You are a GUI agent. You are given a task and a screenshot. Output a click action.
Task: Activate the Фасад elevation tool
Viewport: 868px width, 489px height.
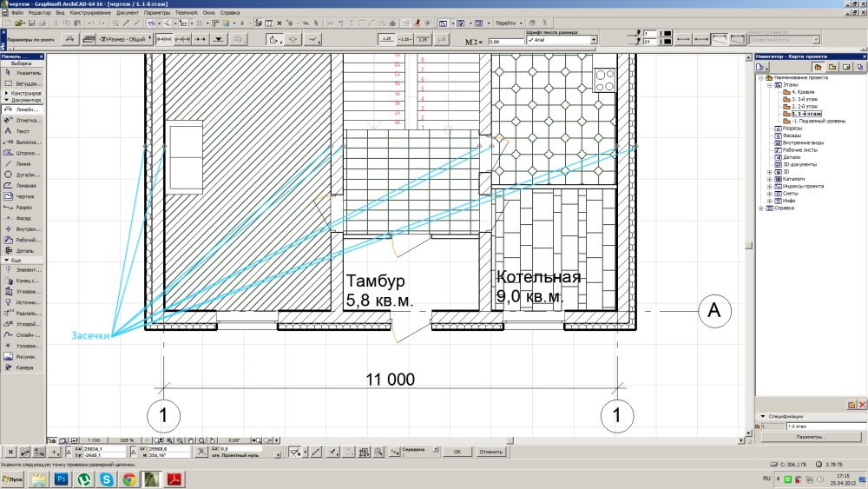pyautogui.click(x=23, y=218)
